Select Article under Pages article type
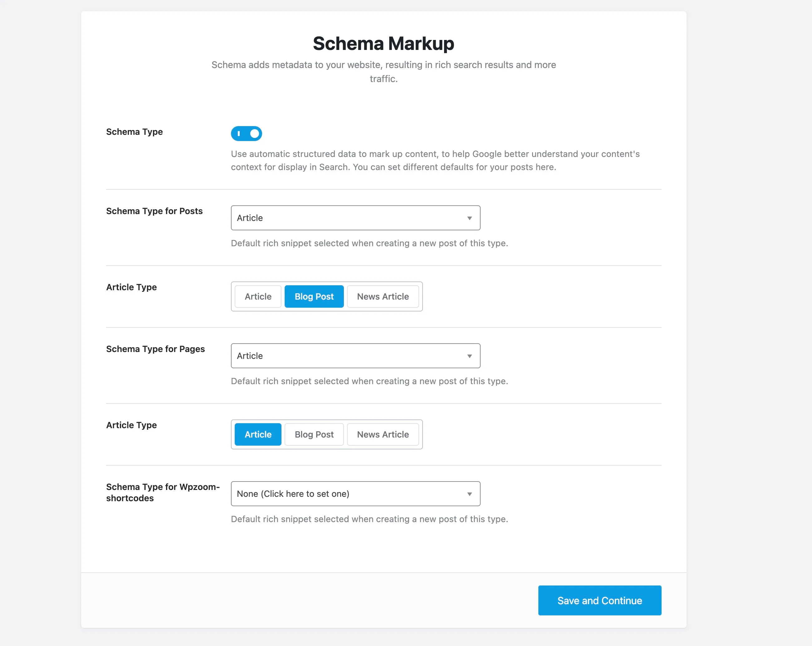Viewport: 812px width, 646px height. tap(257, 434)
